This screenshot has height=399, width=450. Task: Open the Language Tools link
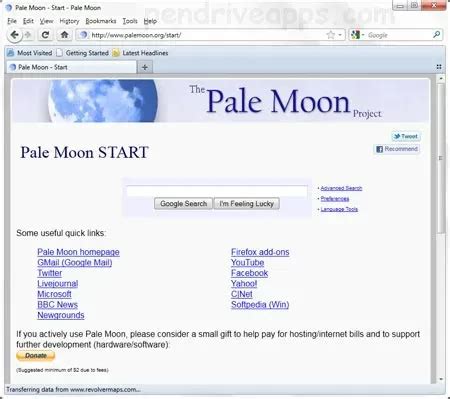[x=339, y=209]
